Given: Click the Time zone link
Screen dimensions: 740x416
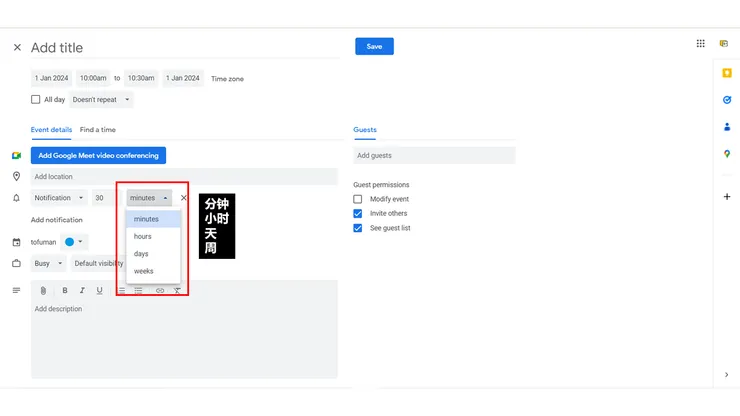Looking at the screenshot, I should (227, 79).
